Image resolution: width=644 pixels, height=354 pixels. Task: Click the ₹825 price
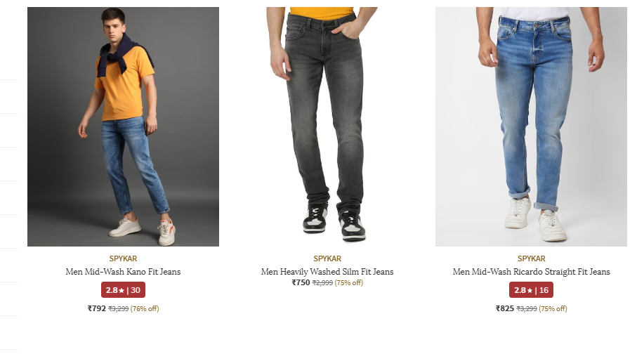(505, 308)
